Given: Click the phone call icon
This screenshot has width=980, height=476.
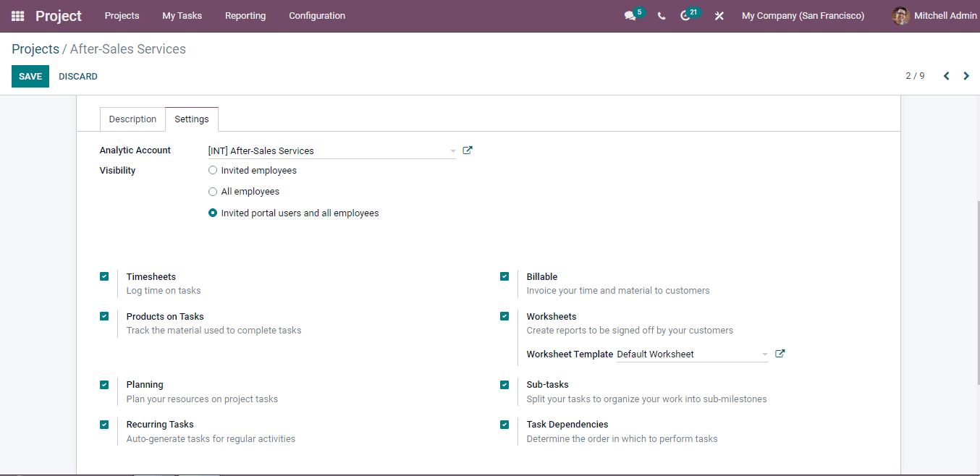Looking at the screenshot, I should pos(661,16).
